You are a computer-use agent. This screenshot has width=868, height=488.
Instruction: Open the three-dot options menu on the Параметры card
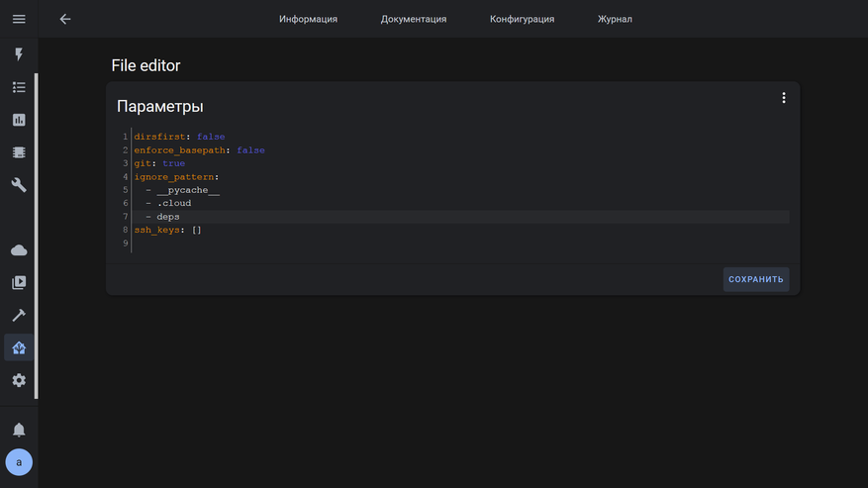[784, 98]
